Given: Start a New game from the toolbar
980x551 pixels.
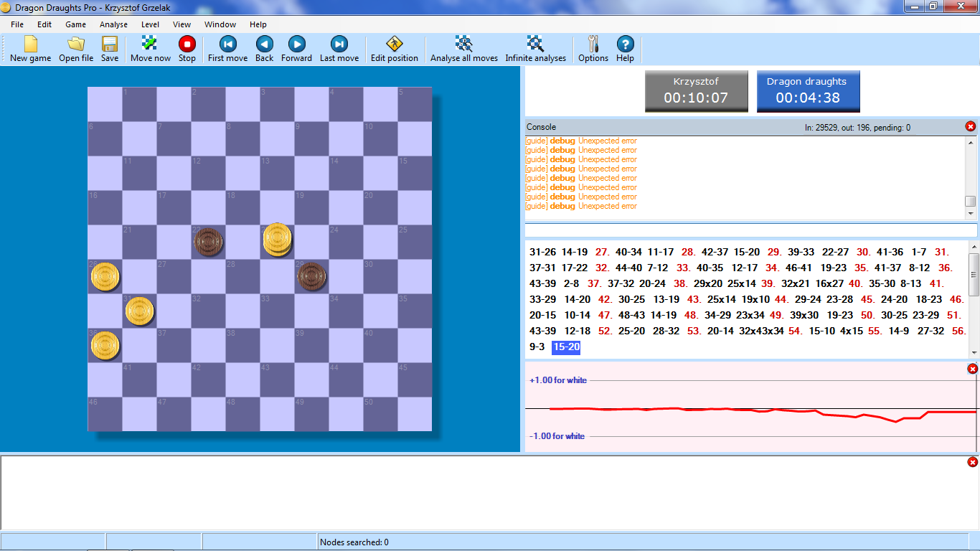Looking at the screenshot, I should 30,49.
